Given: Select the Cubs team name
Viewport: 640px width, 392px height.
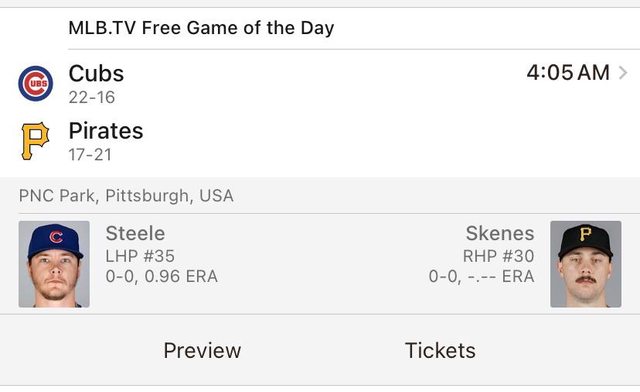Looking at the screenshot, I should coord(96,74).
